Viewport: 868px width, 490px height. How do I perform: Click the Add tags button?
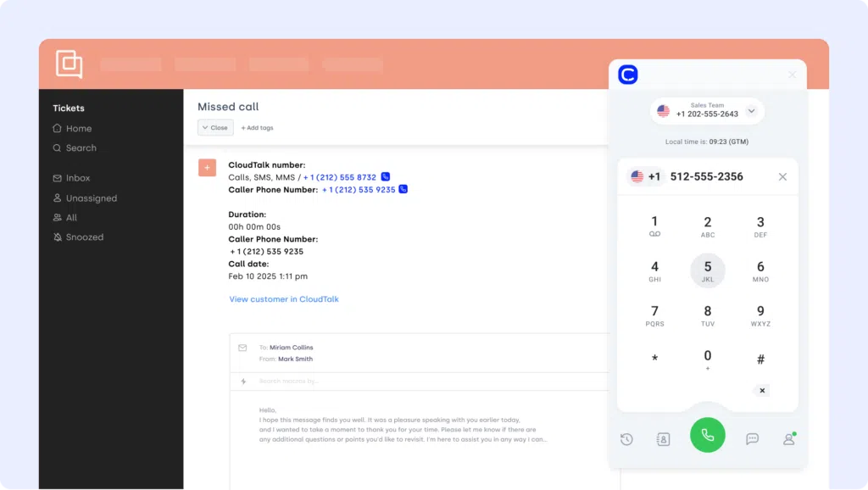258,128
